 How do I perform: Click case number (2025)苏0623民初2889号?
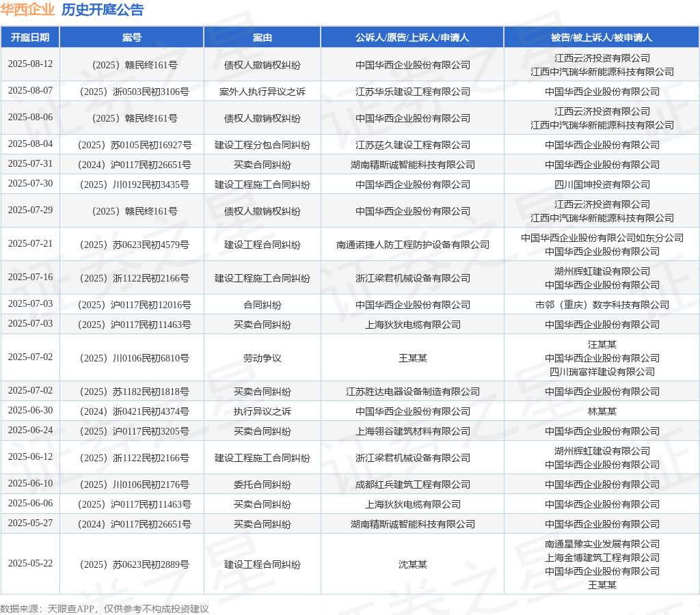135,564
